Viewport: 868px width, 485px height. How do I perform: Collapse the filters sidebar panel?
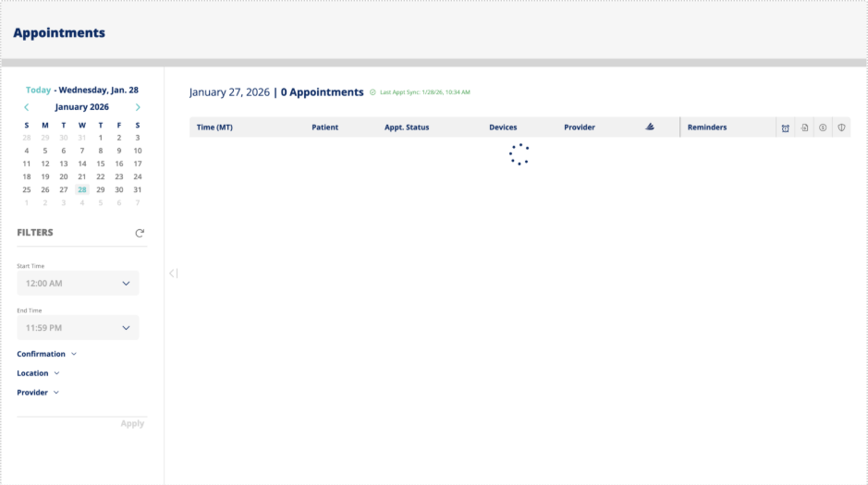(173, 273)
